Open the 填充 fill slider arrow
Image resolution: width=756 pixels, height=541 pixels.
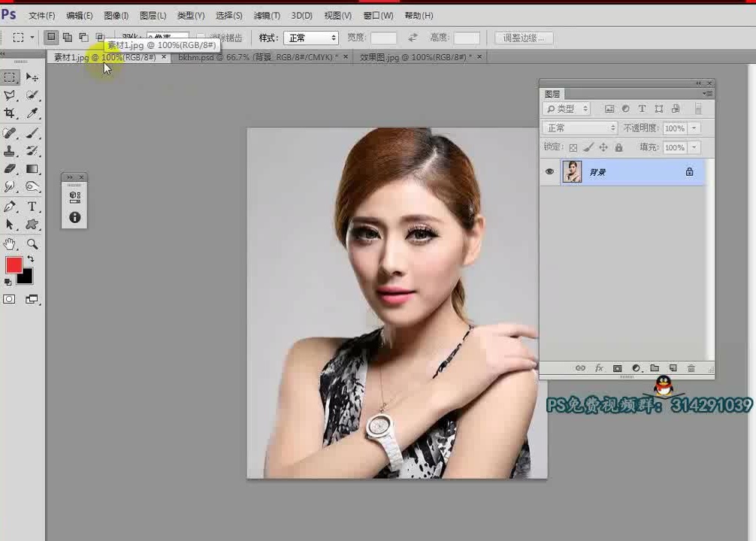694,147
